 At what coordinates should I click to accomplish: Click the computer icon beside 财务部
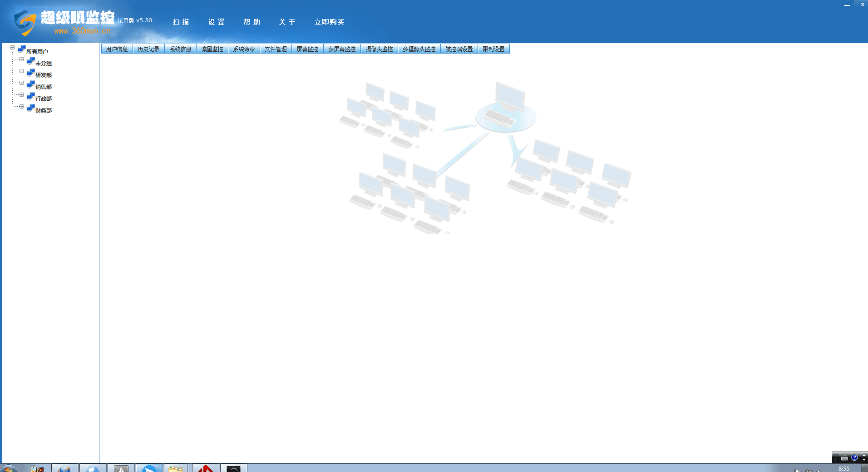(x=30, y=108)
